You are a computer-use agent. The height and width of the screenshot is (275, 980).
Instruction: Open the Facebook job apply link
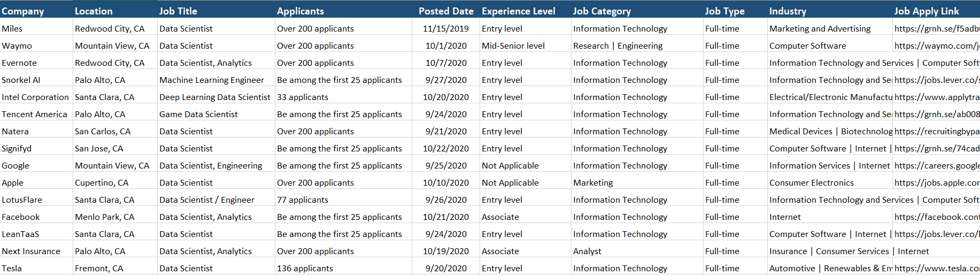937,217
